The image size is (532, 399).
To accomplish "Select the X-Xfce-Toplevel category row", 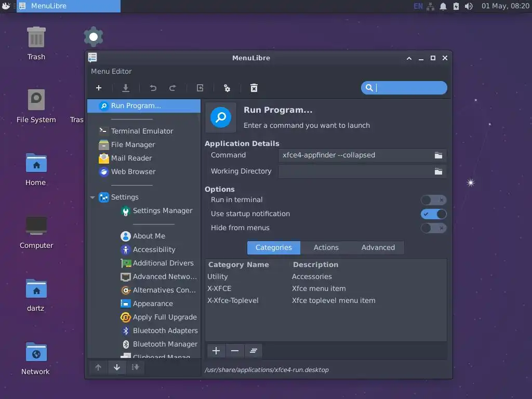I will (x=326, y=300).
